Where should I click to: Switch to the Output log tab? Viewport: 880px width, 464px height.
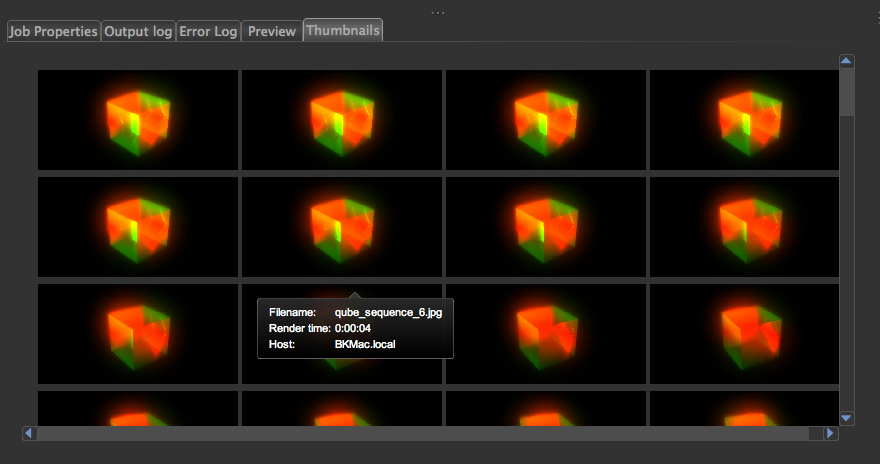(138, 31)
